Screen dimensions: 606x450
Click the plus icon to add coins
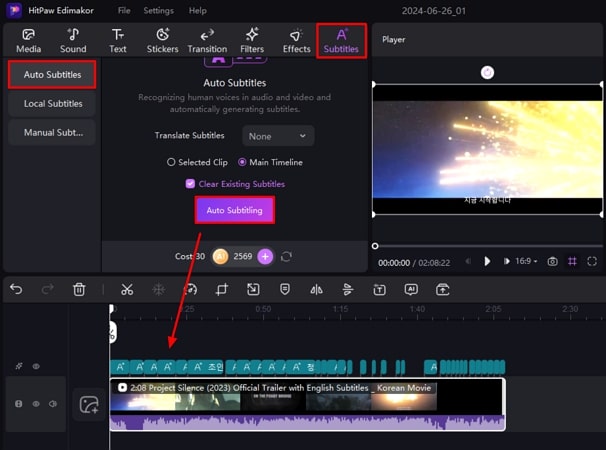265,256
